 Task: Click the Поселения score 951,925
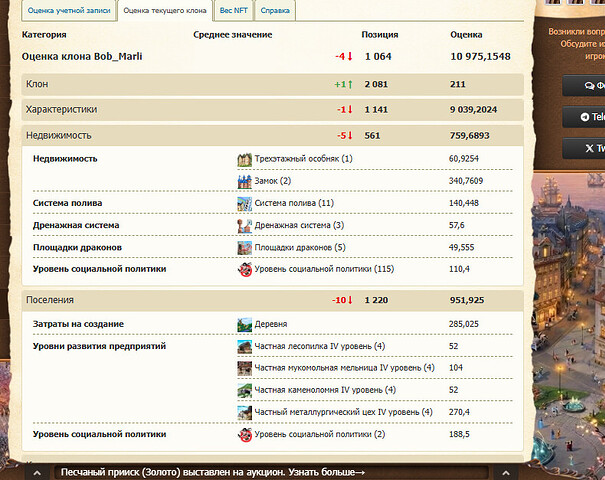(x=467, y=300)
